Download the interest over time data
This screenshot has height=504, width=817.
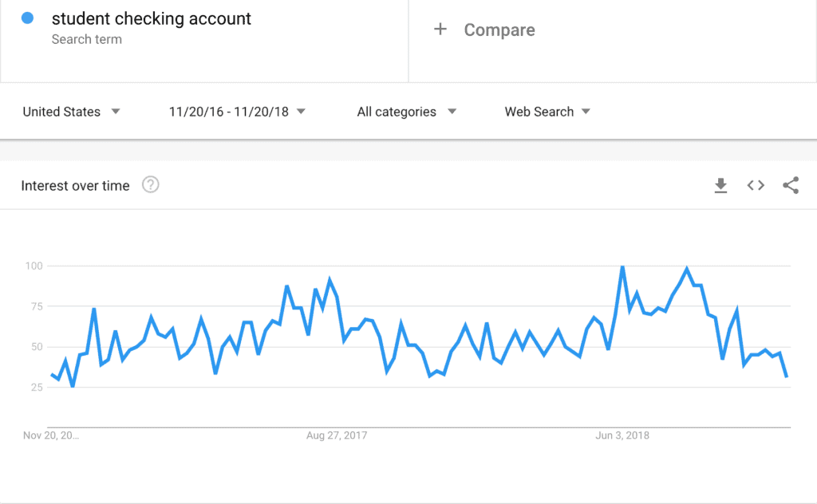[720, 185]
